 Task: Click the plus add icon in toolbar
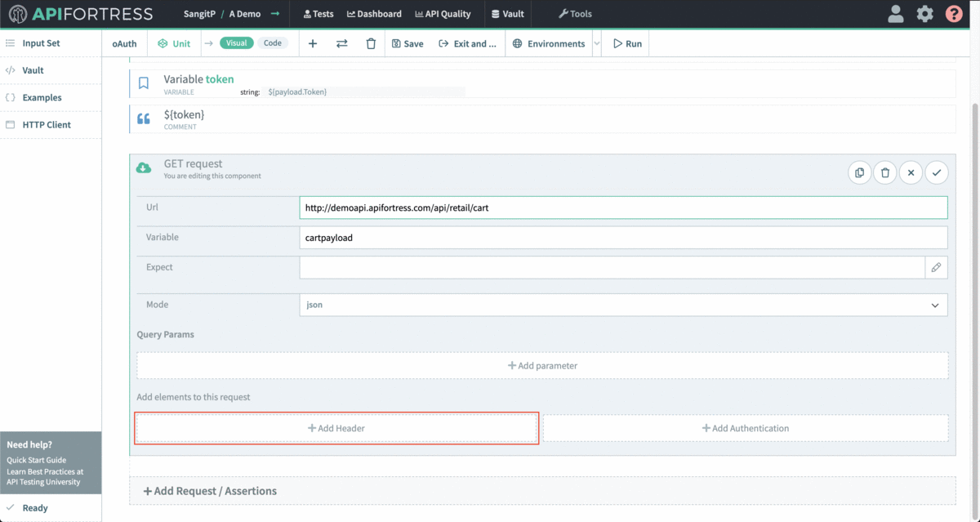click(x=313, y=44)
